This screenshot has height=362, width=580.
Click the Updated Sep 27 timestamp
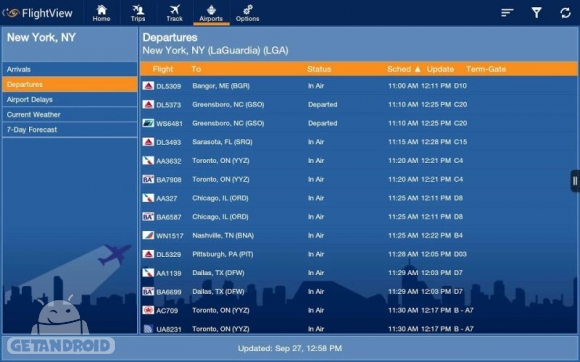(290, 348)
